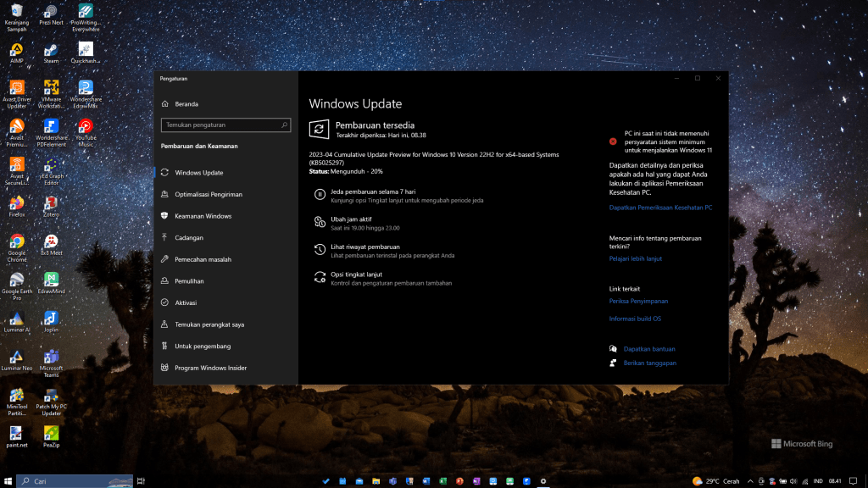Open Firefox from the desktop

16,204
